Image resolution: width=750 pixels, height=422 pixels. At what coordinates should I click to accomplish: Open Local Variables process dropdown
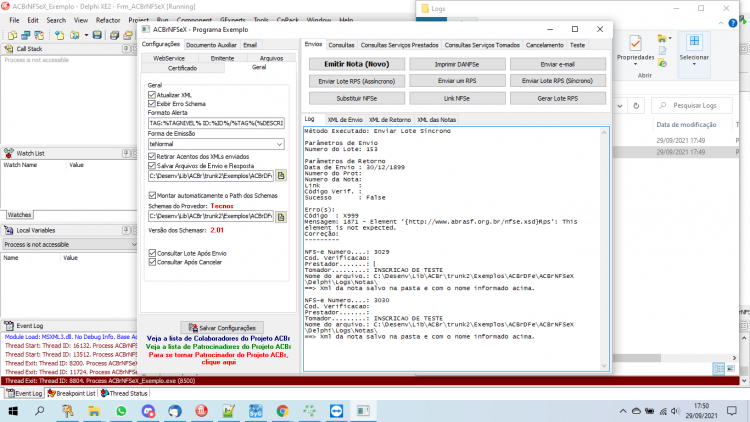pyautogui.click(x=133, y=244)
